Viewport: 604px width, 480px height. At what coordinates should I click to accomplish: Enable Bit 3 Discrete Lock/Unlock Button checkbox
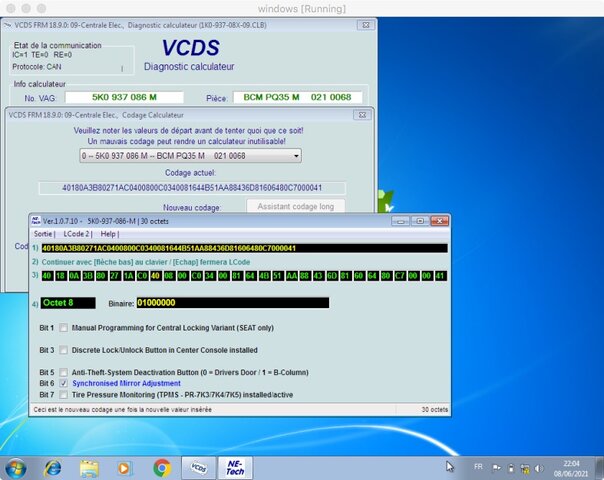(x=64, y=350)
